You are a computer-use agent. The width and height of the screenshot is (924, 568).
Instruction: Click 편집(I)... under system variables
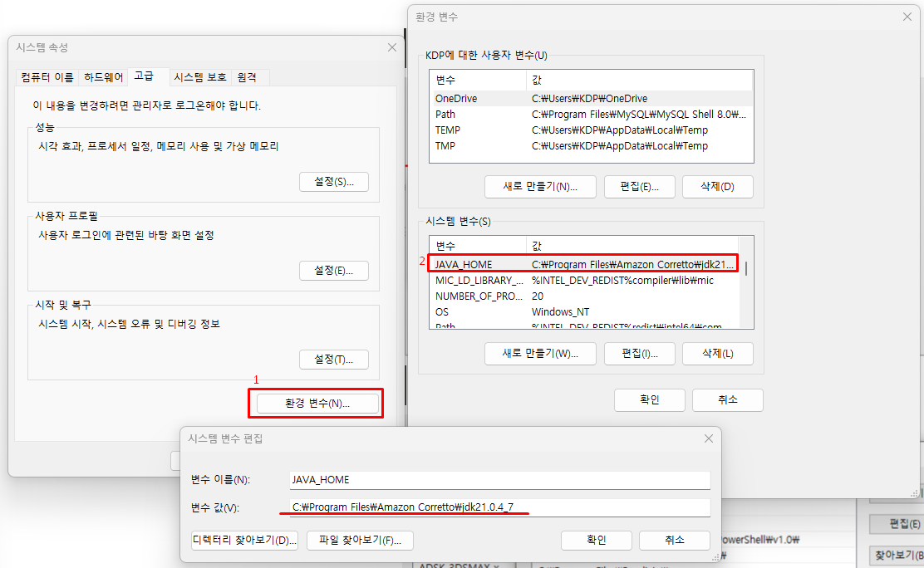click(x=639, y=354)
